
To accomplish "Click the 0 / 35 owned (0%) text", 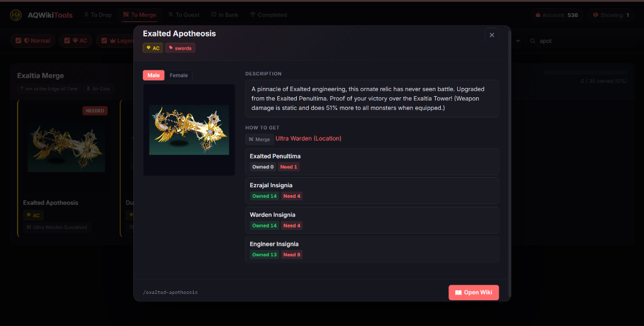I will tap(604, 81).
